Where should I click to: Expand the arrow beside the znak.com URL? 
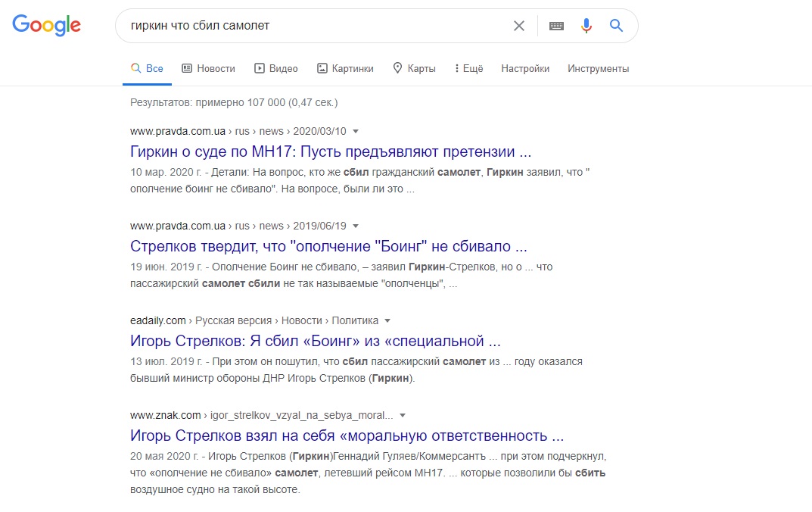click(x=403, y=416)
